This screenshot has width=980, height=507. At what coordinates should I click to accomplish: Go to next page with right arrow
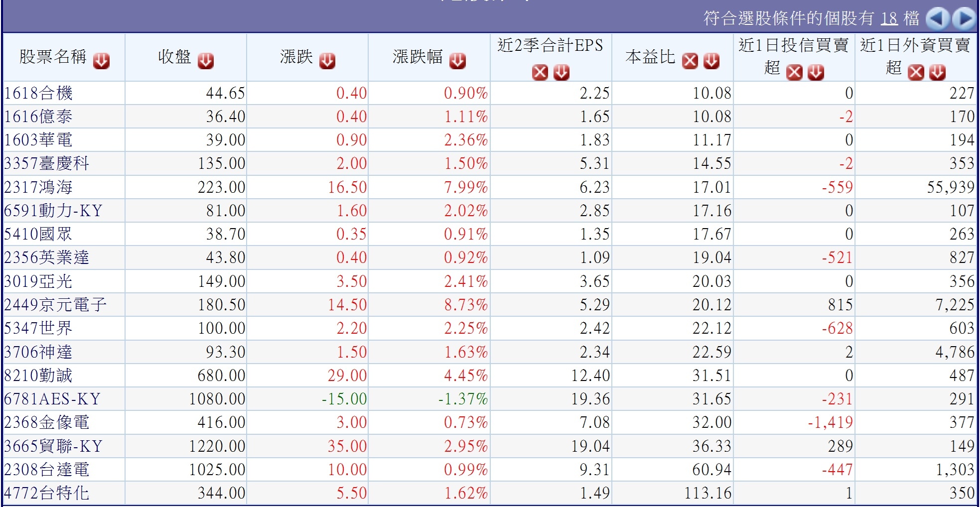click(x=964, y=19)
